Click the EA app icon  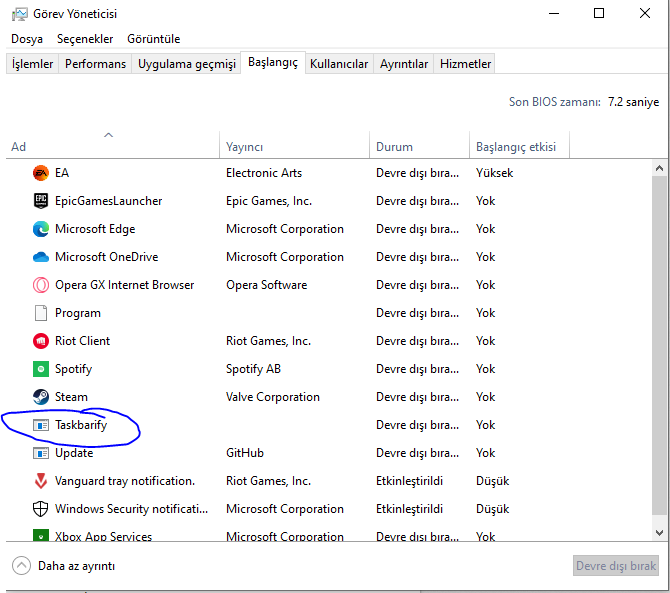pos(41,173)
